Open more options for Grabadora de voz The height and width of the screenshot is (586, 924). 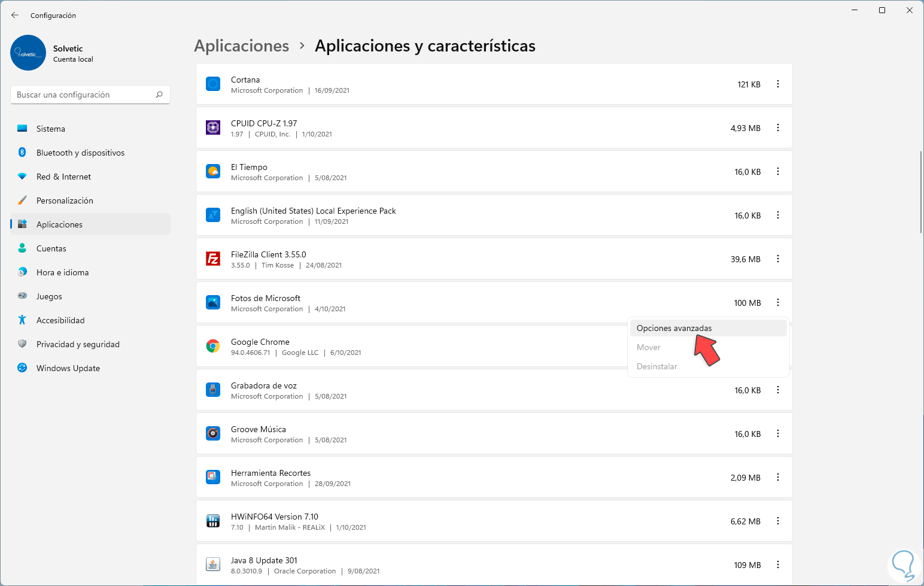point(778,390)
